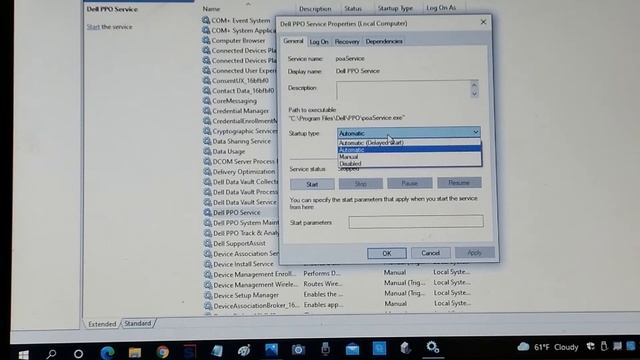This screenshot has height=360, width=640.
Task: Click gear icon beside Dell Data Vault Service
Action: coord(208,202)
